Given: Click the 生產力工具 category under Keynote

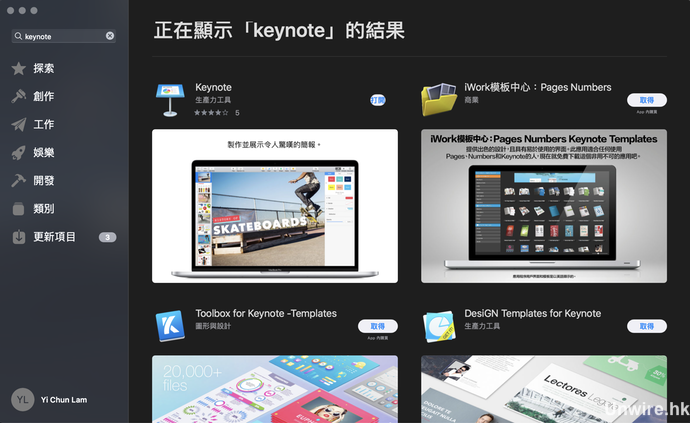Looking at the screenshot, I should pyautogui.click(x=213, y=100).
